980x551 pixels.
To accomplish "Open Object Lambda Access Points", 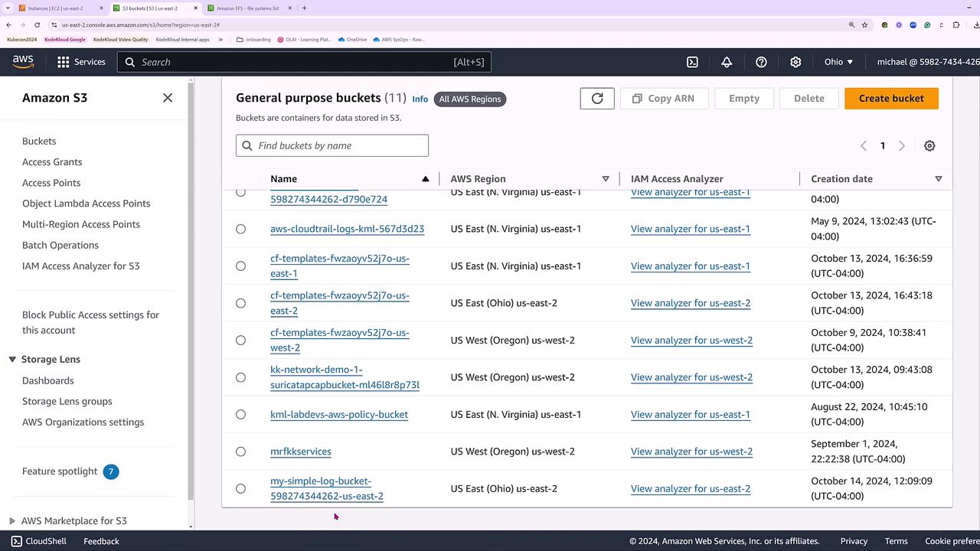I will (87, 204).
